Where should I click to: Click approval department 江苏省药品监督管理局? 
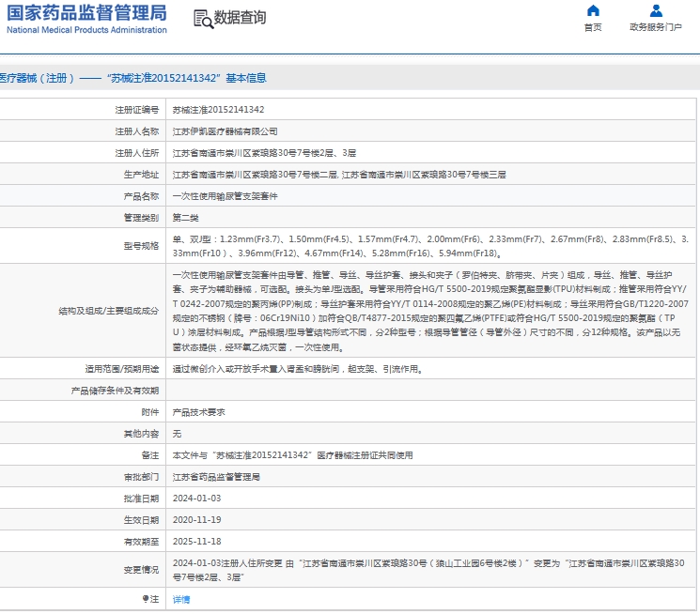pyautogui.click(x=216, y=477)
